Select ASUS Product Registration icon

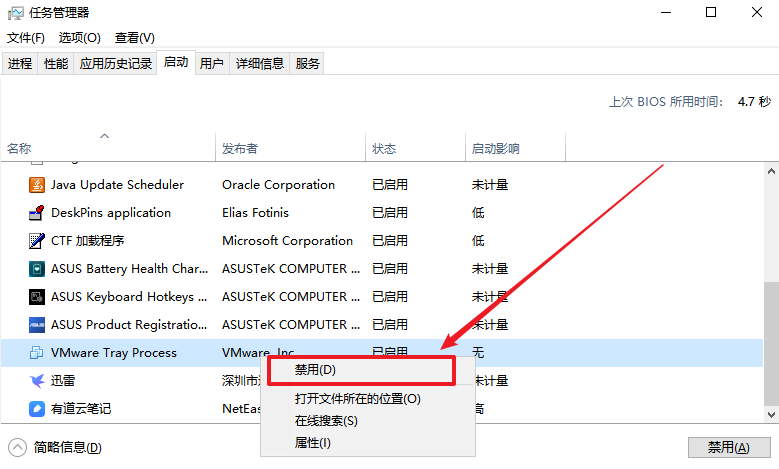36,325
